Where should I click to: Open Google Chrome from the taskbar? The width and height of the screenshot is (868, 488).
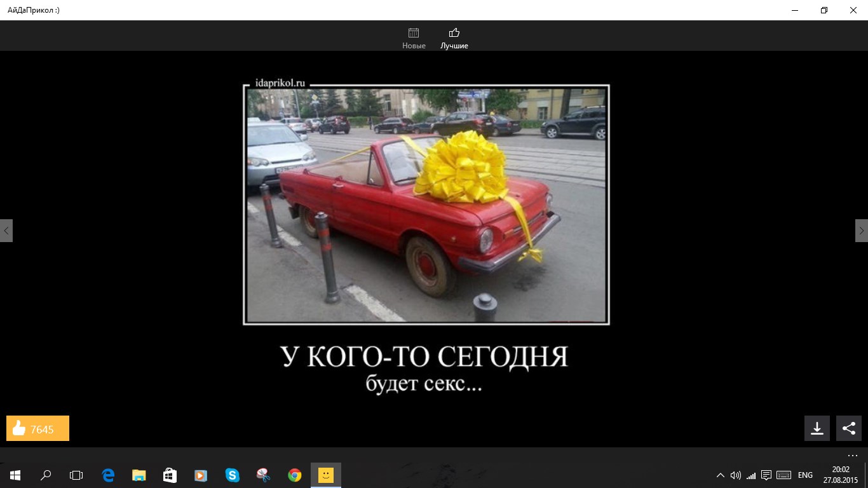(x=294, y=475)
